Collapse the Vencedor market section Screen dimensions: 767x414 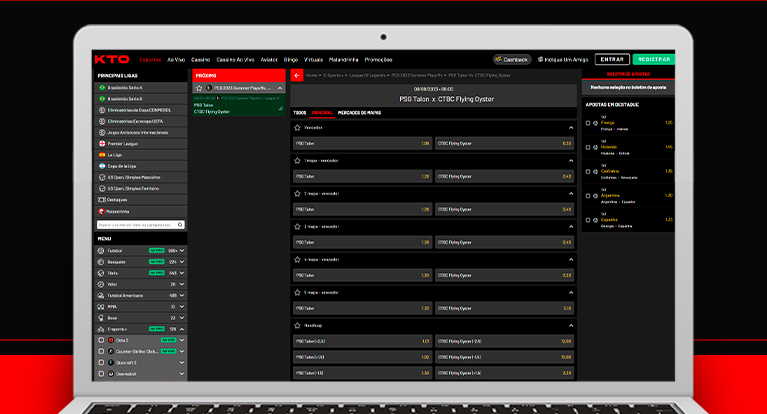coord(571,128)
